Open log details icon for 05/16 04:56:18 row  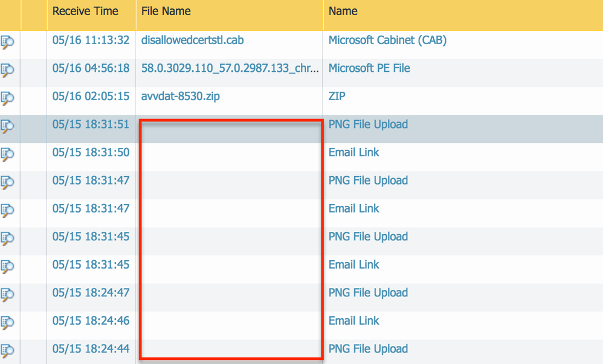(x=7, y=70)
